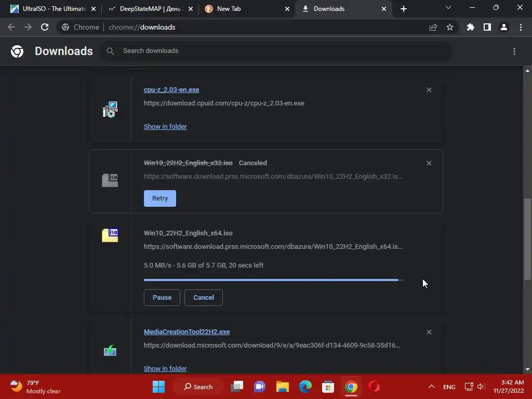Click the MediaCreationTool file icon
The width and height of the screenshot is (532, 399).
[x=110, y=350]
